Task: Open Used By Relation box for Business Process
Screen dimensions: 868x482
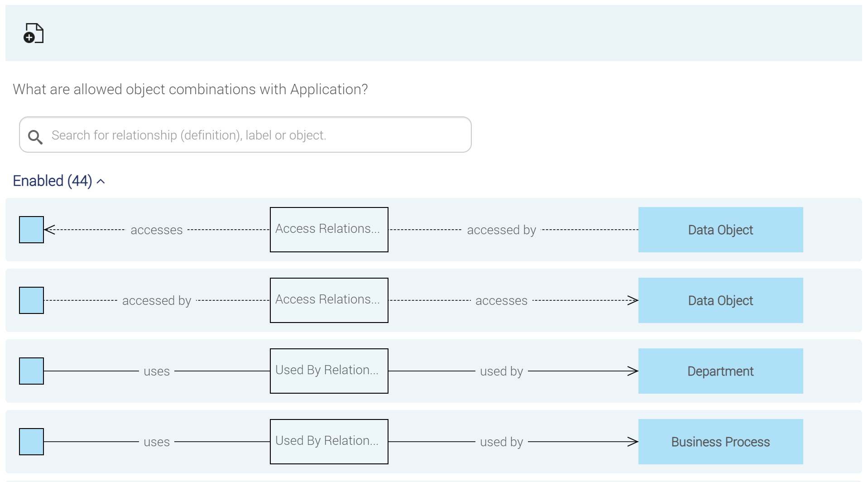Action: pos(329,442)
